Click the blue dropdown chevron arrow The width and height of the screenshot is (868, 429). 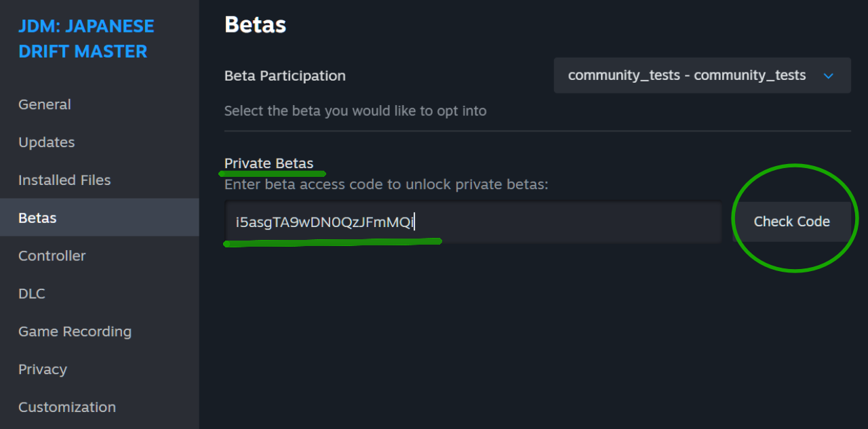coord(828,76)
